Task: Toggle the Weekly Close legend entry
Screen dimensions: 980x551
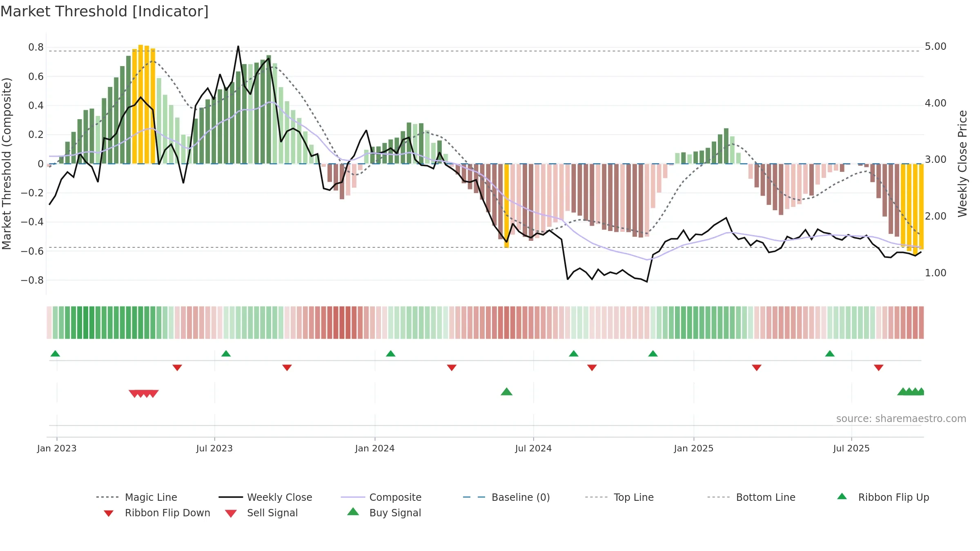Action: click(265, 497)
